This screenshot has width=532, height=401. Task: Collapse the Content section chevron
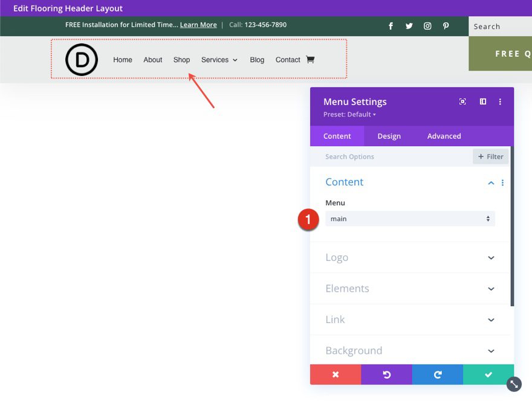(491, 183)
